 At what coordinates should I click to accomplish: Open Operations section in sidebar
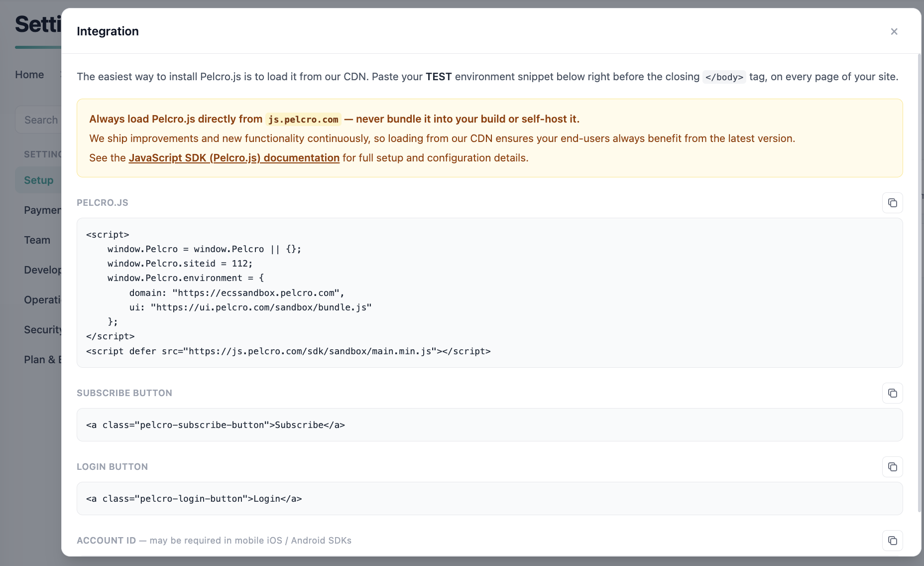(42, 300)
